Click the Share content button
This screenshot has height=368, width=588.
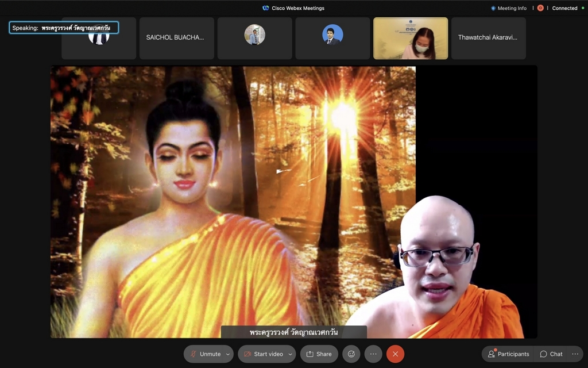(x=319, y=354)
